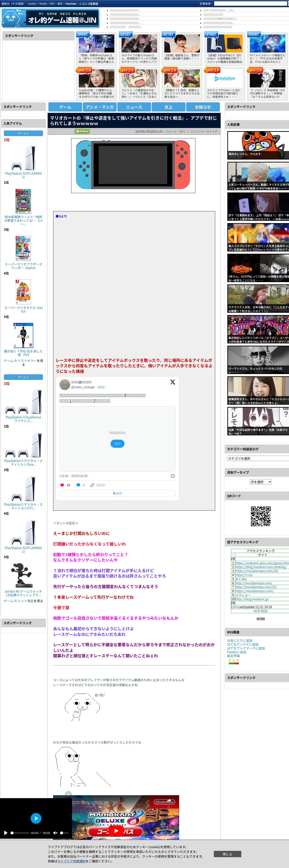Open the ゲーム tab

(65, 107)
